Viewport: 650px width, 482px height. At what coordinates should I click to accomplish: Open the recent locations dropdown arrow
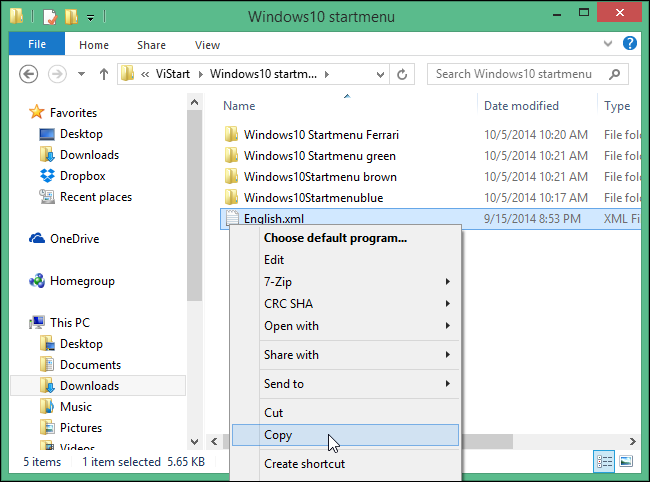point(82,74)
